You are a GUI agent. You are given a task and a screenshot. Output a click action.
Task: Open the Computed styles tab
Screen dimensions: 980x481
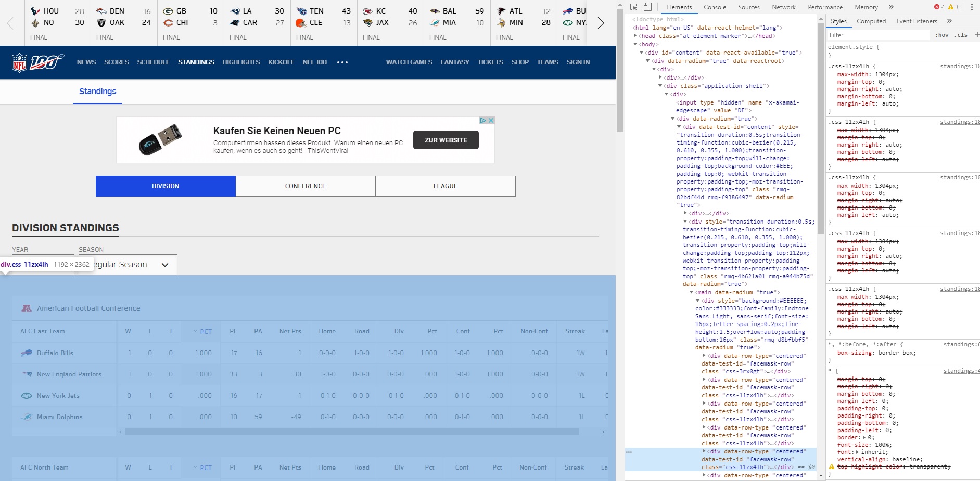pyautogui.click(x=871, y=21)
